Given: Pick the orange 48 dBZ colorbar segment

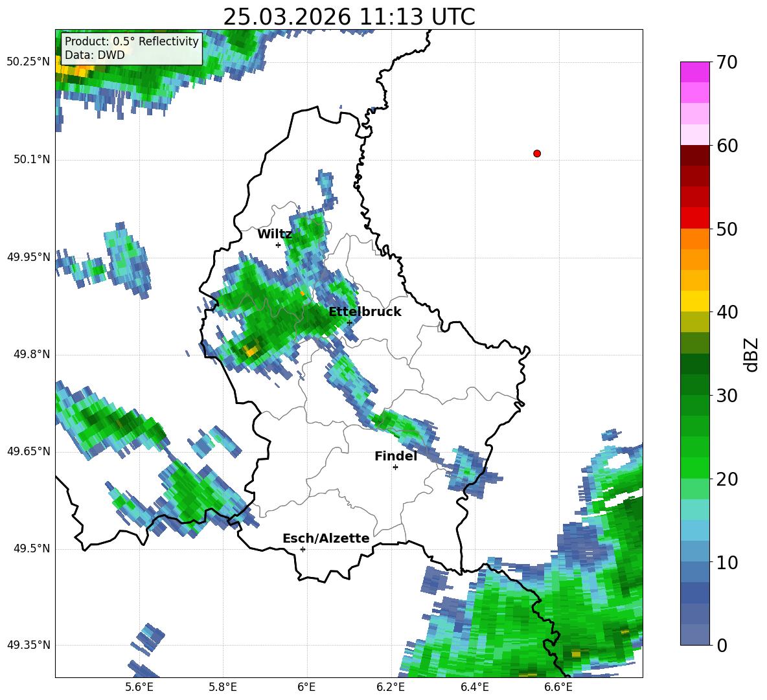Looking at the screenshot, I should (694, 239).
